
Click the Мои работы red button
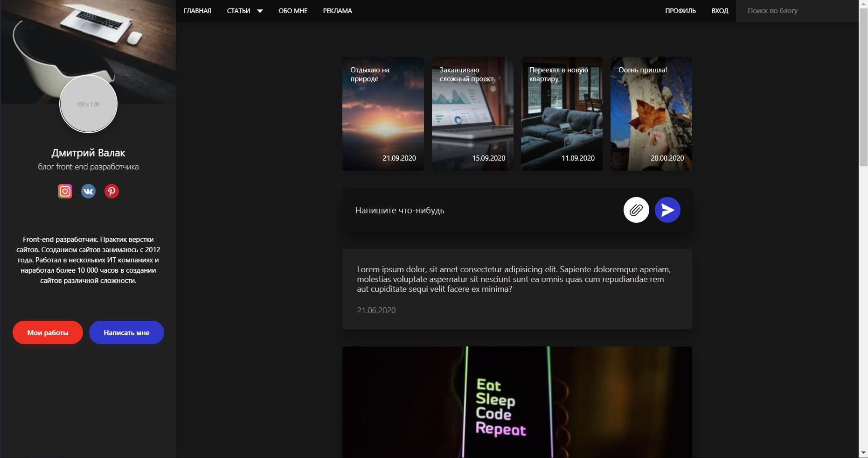tap(48, 332)
